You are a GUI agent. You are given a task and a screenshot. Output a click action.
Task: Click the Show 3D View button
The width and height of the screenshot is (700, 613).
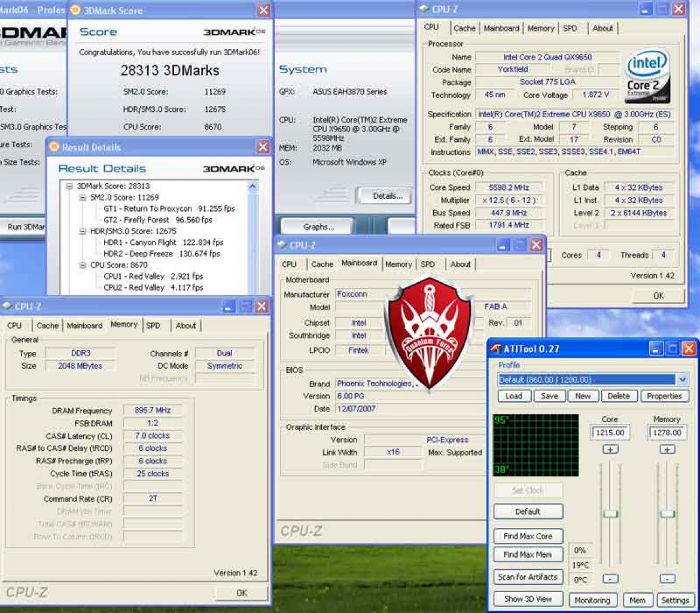pos(528,599)
